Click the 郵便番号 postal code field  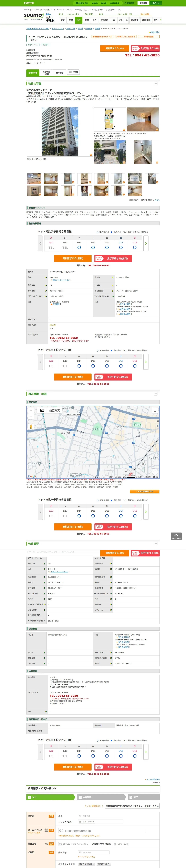pyautogui.click(x=94, y=852)
